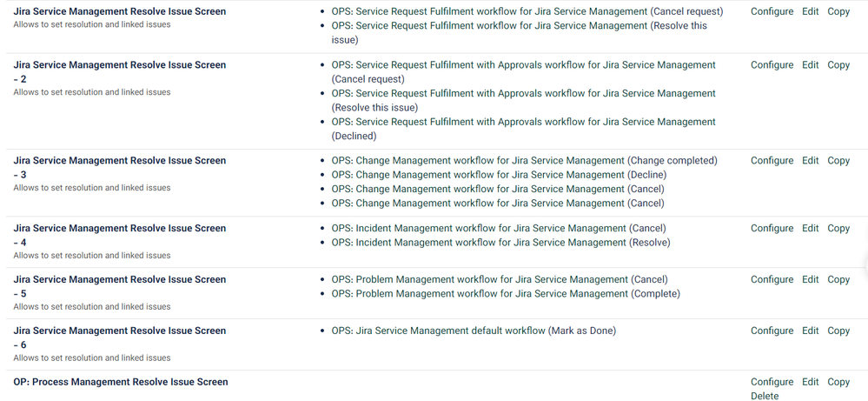This screenshot has width=868, height=401.
Task: Select Resolve Issue Screen name without number suffix
Action: (120, 11)
